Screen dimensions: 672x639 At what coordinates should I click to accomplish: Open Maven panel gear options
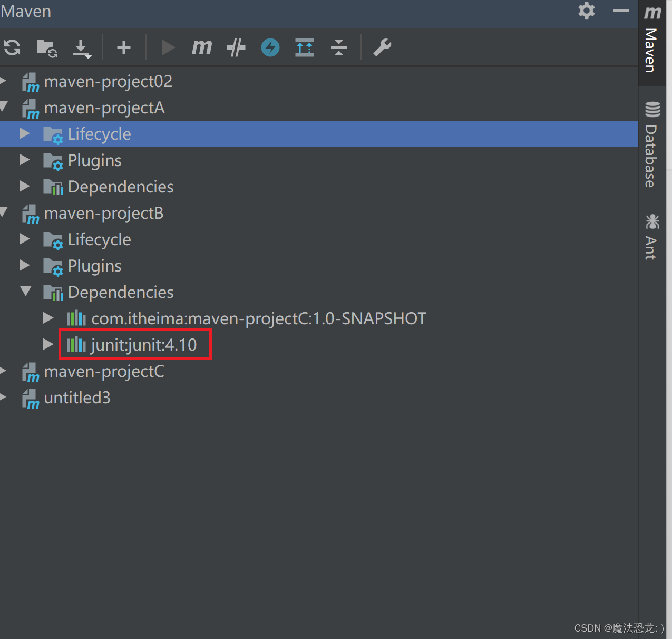pyautogui.click(x=587, y=11)
